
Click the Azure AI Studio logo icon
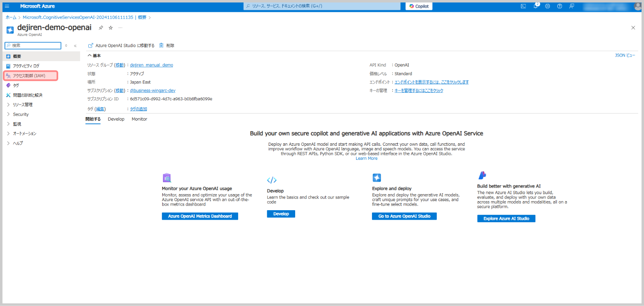[x=482, y=176]
